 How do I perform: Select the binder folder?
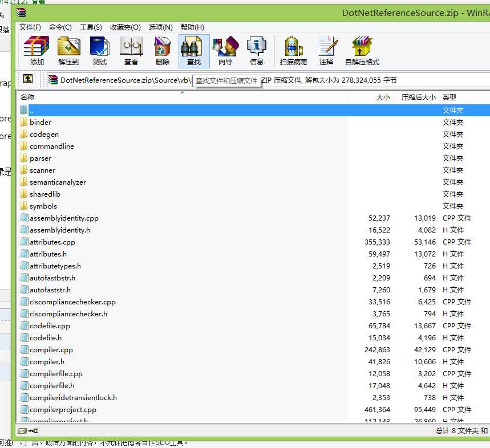[x=41, y=123]
